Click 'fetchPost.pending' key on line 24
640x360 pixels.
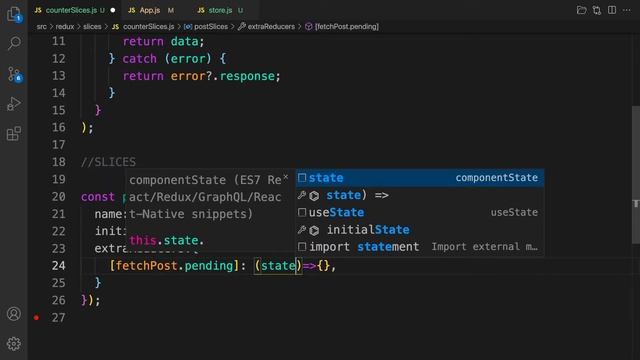pos(174,266)
